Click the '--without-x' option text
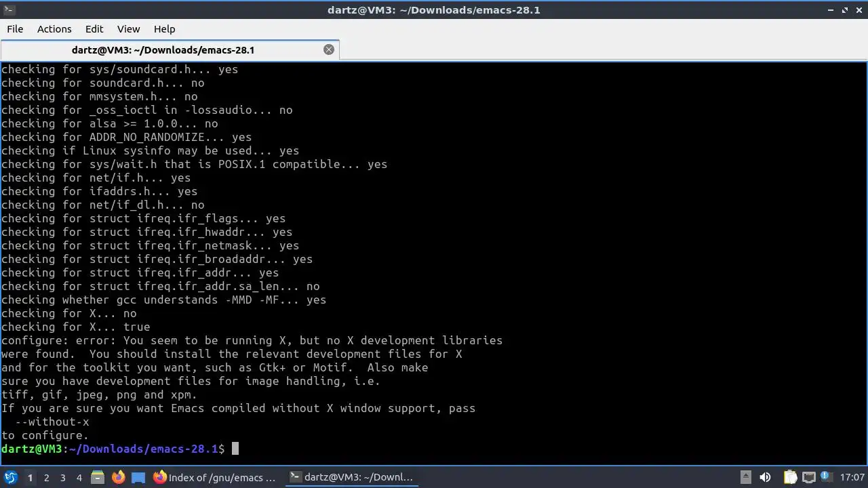 pos(52,422)
